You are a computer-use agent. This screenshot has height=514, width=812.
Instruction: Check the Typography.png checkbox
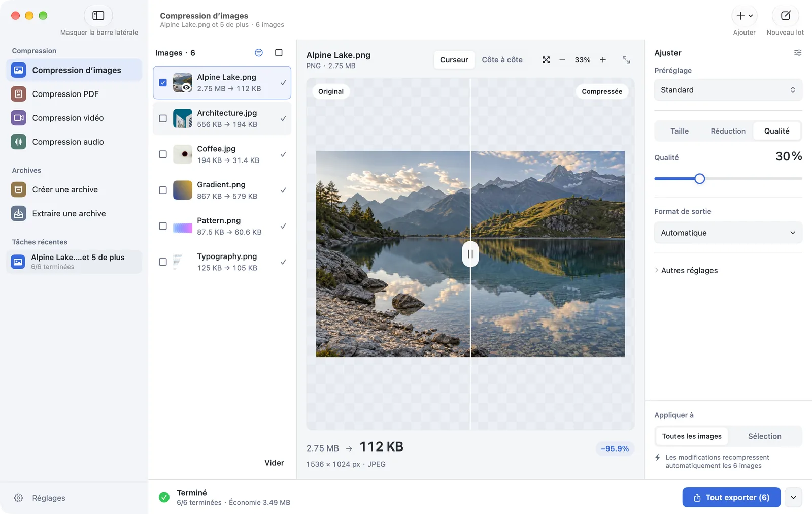[x=163, y=262]
